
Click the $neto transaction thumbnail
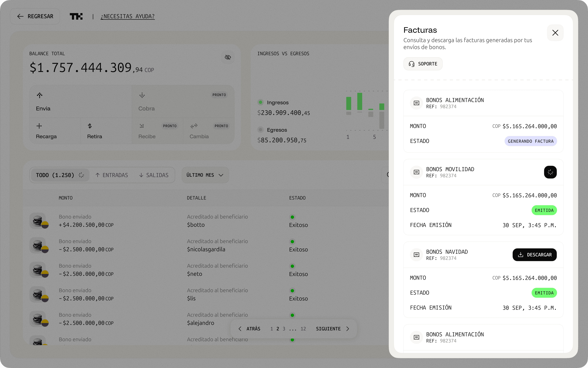(x=39, y=270)
